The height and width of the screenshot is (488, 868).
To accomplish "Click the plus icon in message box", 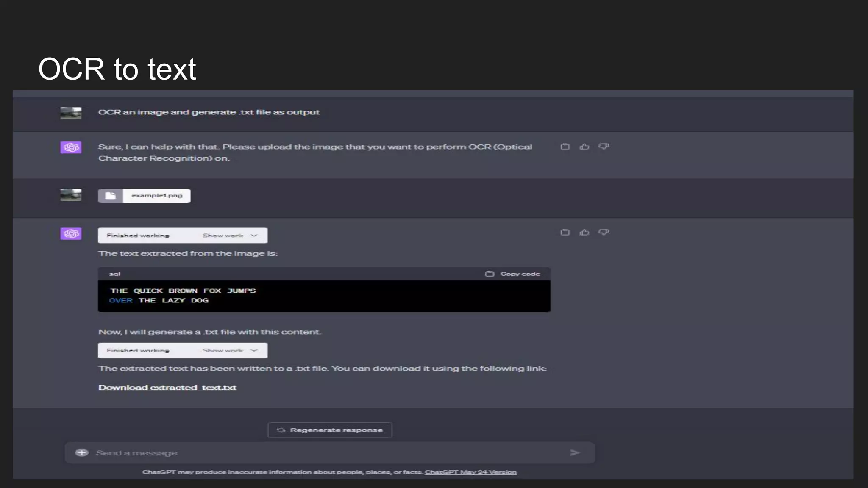I will [x=82, y=452].
